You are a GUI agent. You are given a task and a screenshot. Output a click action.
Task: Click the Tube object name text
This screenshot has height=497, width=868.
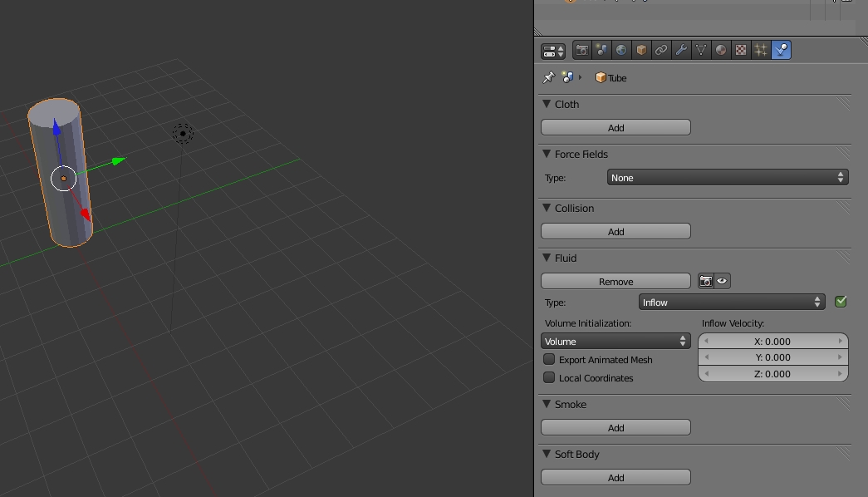[617, 78]
